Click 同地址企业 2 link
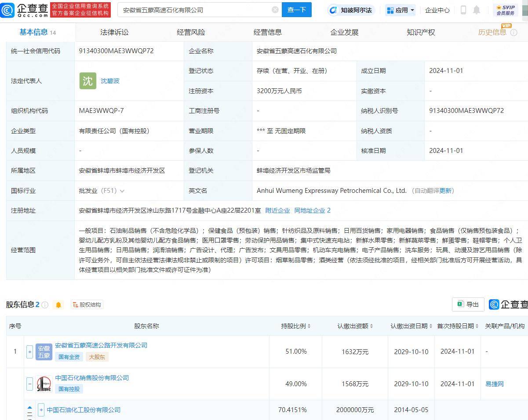This screenshot has width=528, height=420. point(313,210)
